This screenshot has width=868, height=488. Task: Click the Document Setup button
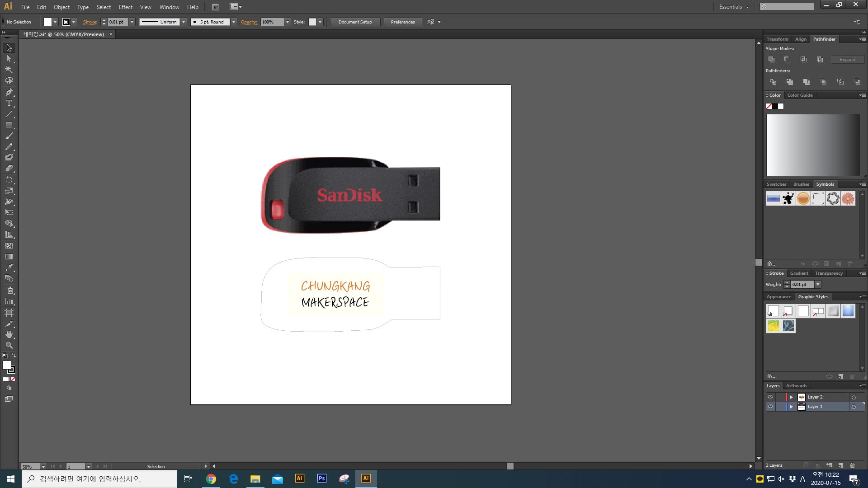pyautogui.click(x=355, y=22)
